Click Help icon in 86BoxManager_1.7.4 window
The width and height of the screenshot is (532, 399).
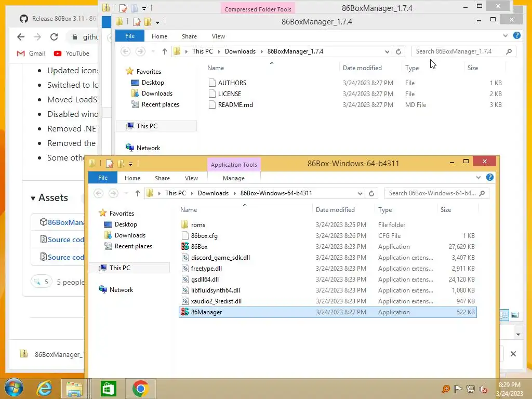pyautogui.click(x=517, y=36)
